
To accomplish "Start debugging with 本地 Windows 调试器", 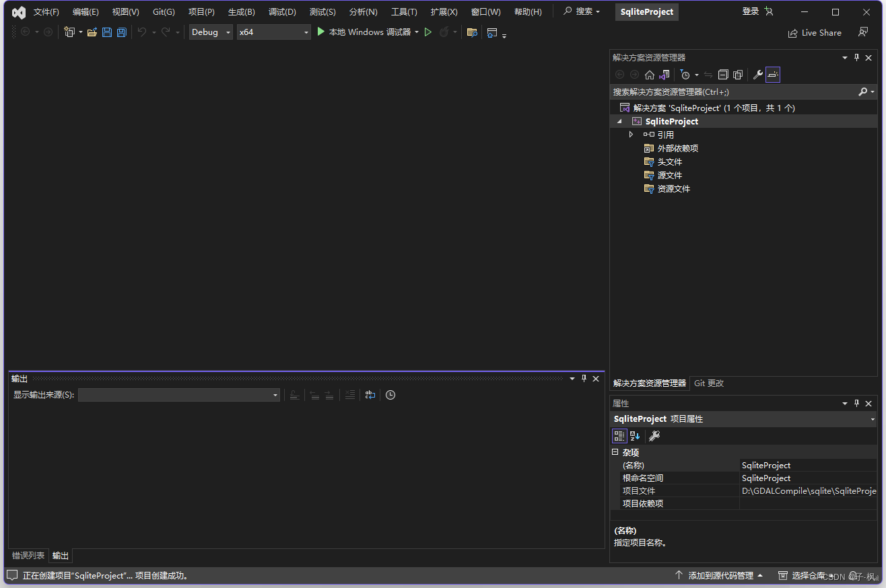I will (367, 32).
